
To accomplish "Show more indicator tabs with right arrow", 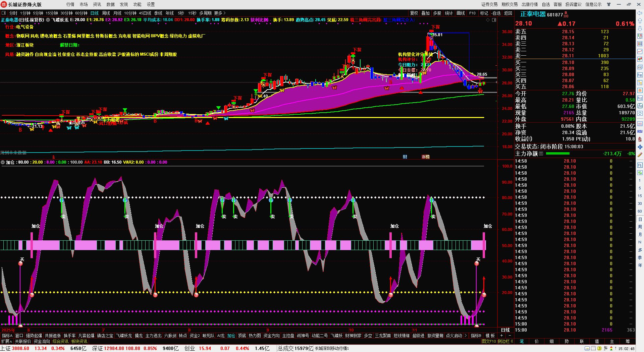I will tap(466, 336).
